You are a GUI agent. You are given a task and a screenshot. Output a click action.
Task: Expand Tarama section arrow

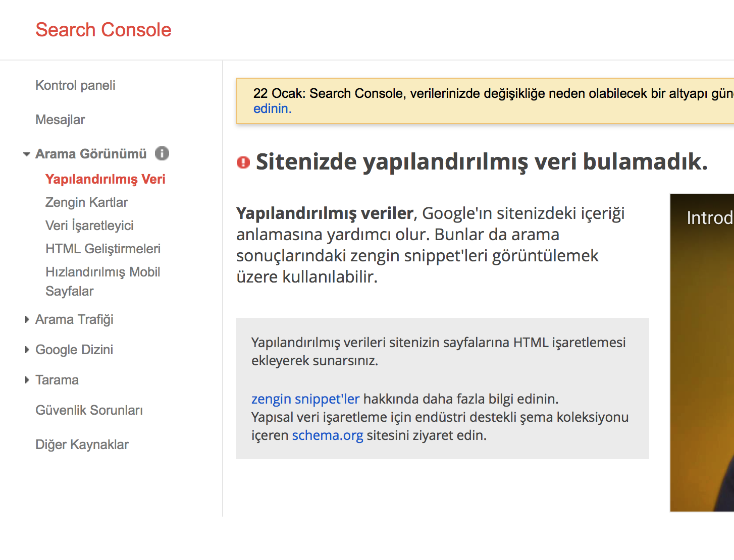[x=27, y=380]
